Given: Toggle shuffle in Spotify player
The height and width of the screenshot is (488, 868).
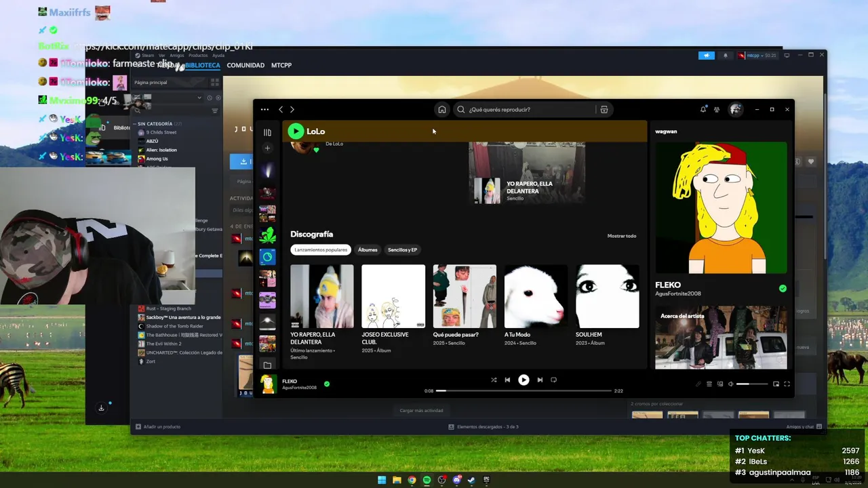Looking at the screenshot, I should (x=494, y=380).
